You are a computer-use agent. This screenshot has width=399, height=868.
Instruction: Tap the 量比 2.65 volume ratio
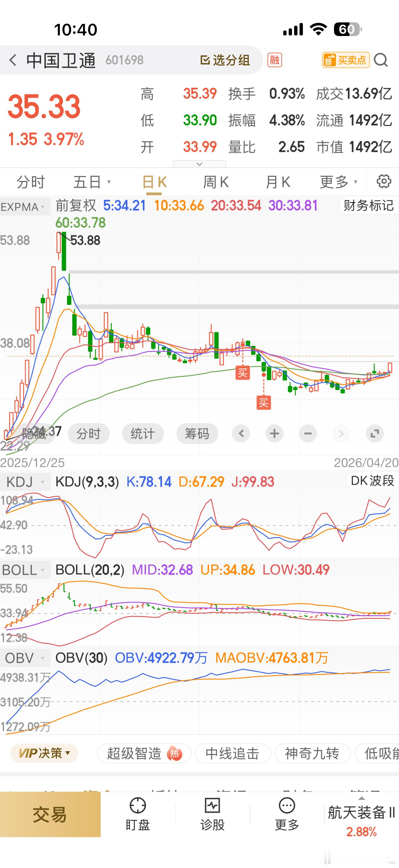coord(266,147)
